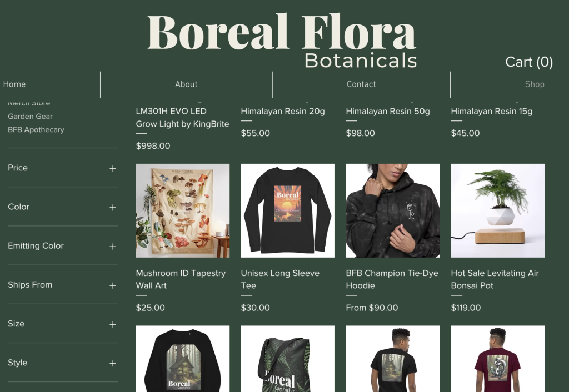Go to the About page
569x392 pixels.
[x=186, y=84]
